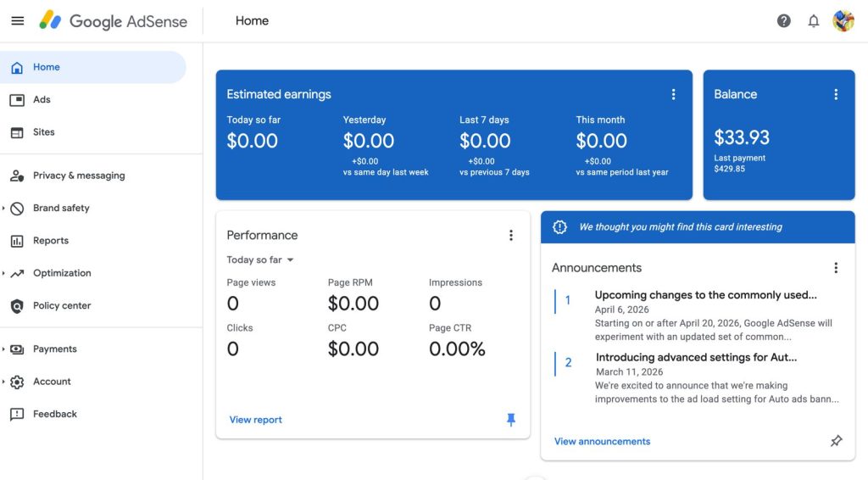Expand the Payments sidebar section
The width and height of the screenshot is (868, 480).
4,349
